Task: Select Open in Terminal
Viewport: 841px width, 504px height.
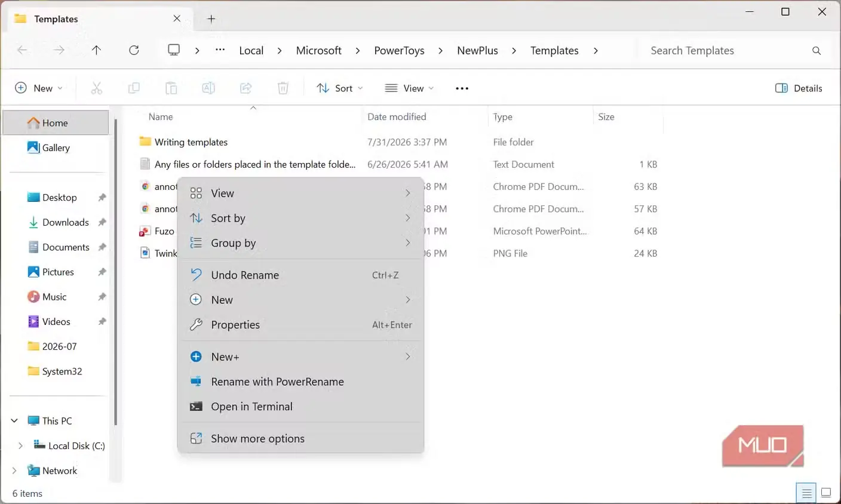Action: click(x=301, y=407)
